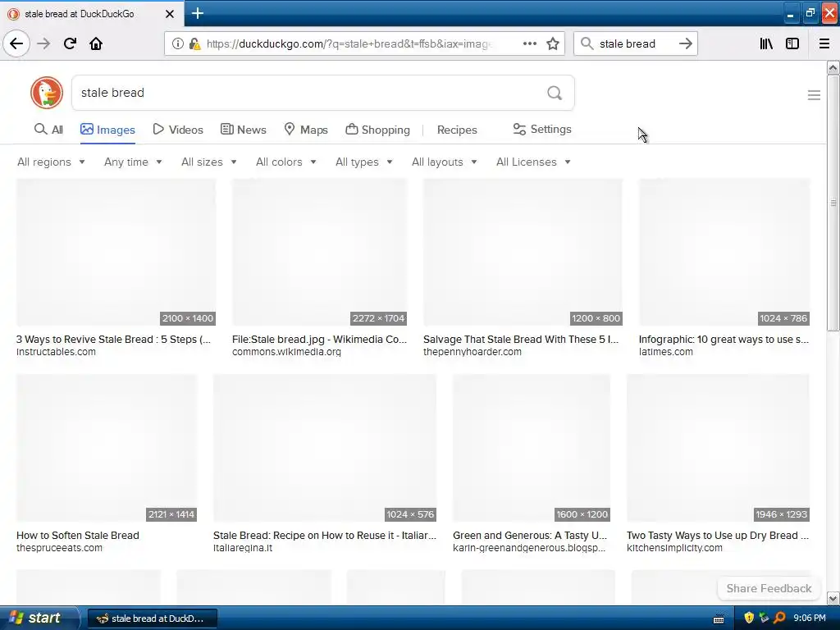Image resolution: width=840 pixels, height=630 pixels.
Task: Open page actions three-dot menu
Action: [x=529, y=43]
